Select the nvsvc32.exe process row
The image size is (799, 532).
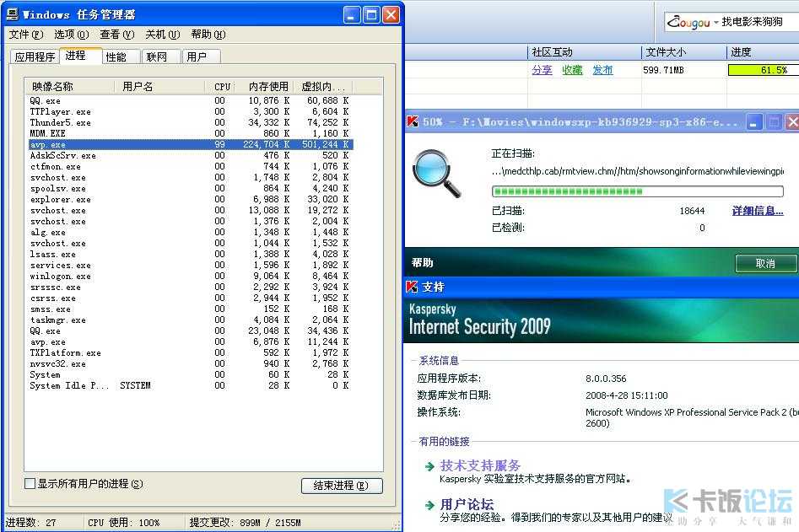[x=190, y=363]
